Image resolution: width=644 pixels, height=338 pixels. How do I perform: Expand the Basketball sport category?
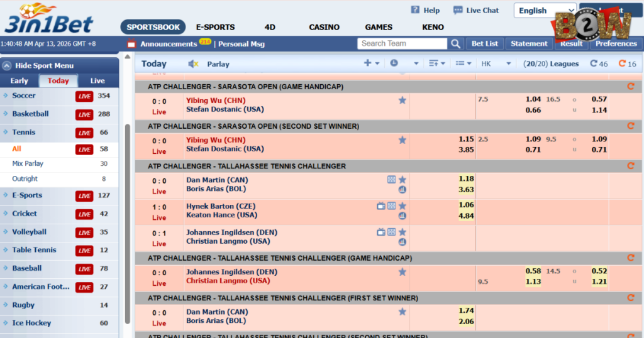[x=30, y=114]
